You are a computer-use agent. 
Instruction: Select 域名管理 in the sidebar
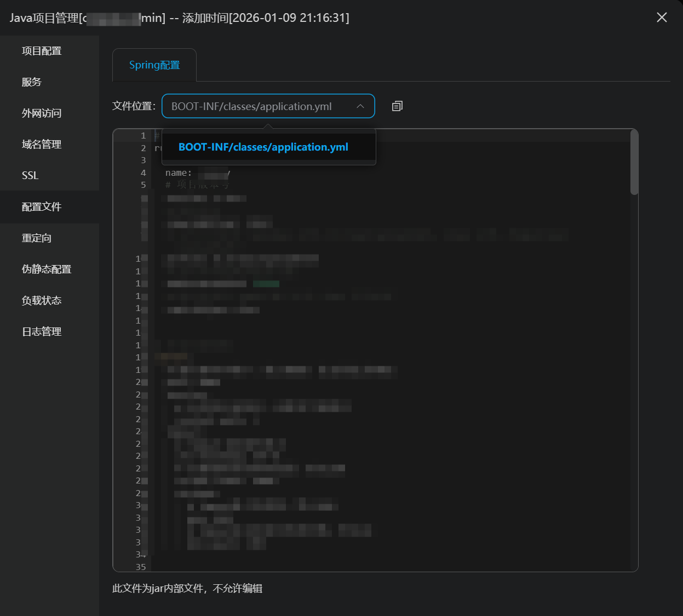(x=42, y=145)
